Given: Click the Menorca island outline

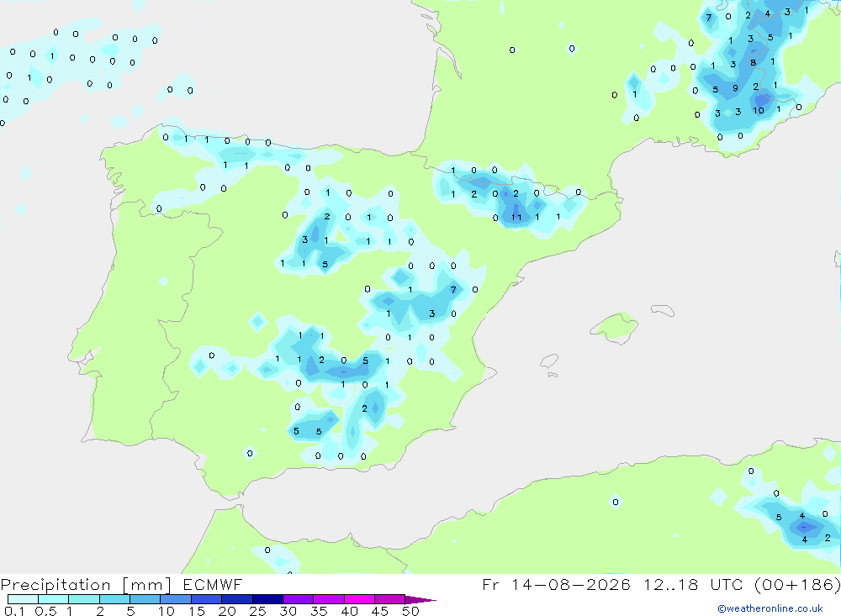Looking at the screenshot, I should click(x=663, y=310).
